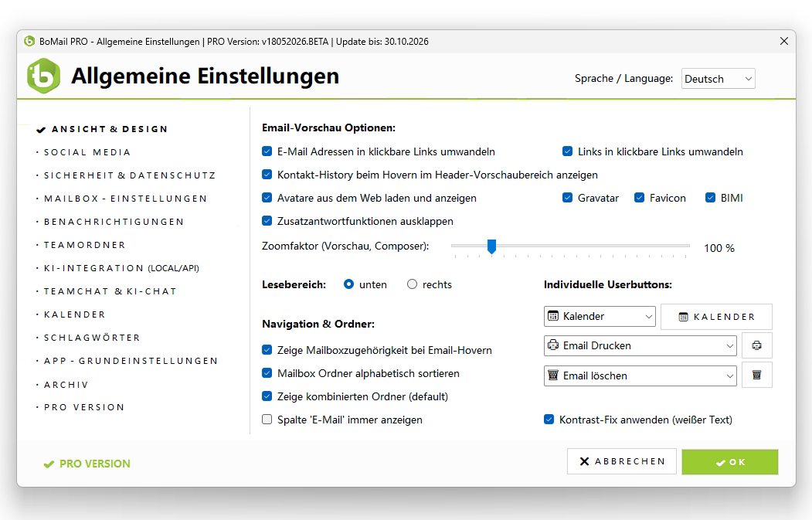Click Email-Vorschau Optionen heading
Viewport: 812px width, 520px height.
(x=328, y=127)
